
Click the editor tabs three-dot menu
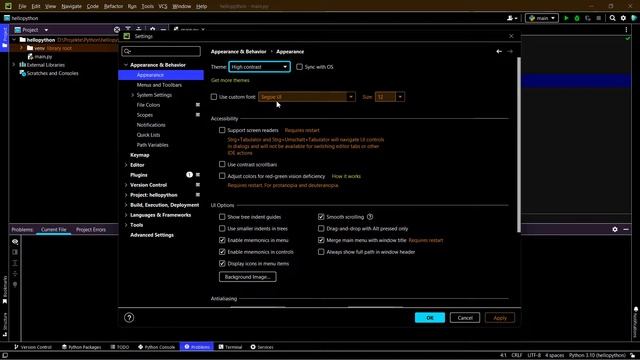627,30
